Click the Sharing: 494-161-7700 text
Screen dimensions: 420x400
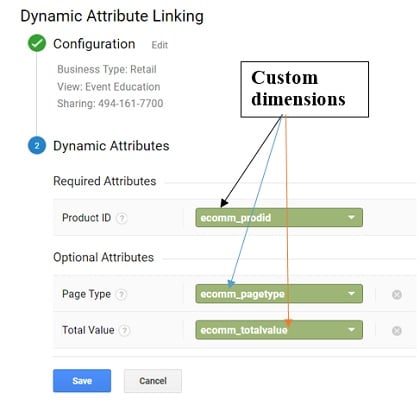coord(110,103)
